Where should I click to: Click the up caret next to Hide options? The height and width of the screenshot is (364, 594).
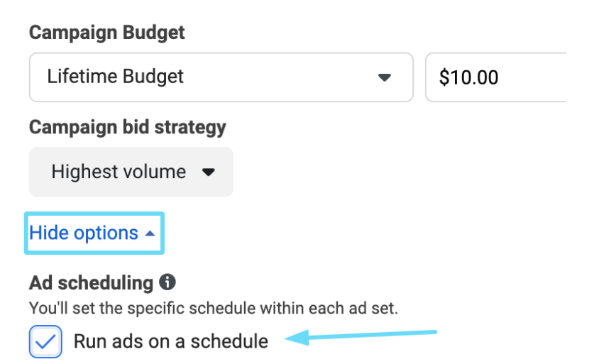(149, 233)
